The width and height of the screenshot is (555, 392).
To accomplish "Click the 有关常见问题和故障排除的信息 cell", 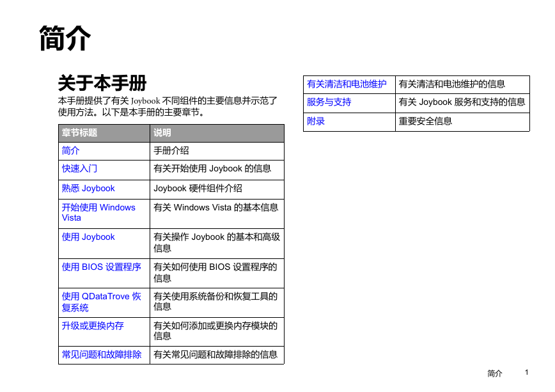I will tap(217, 355).
